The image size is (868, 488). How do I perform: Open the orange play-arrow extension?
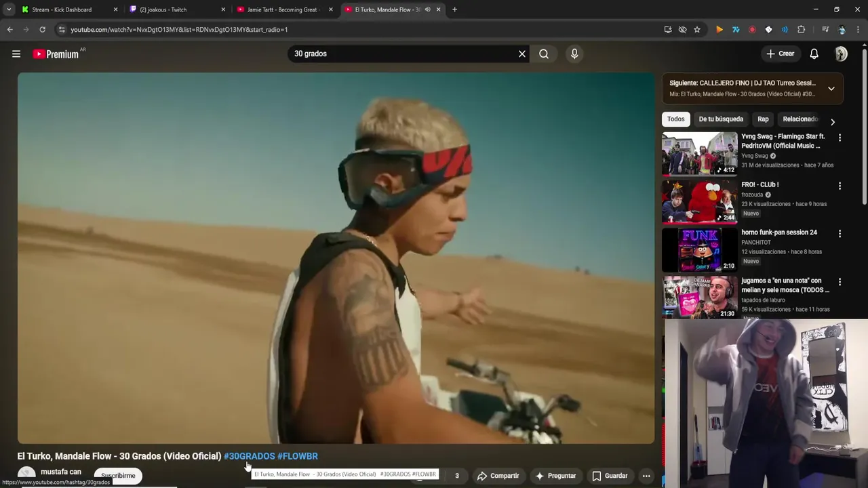(x=719, y=29)
